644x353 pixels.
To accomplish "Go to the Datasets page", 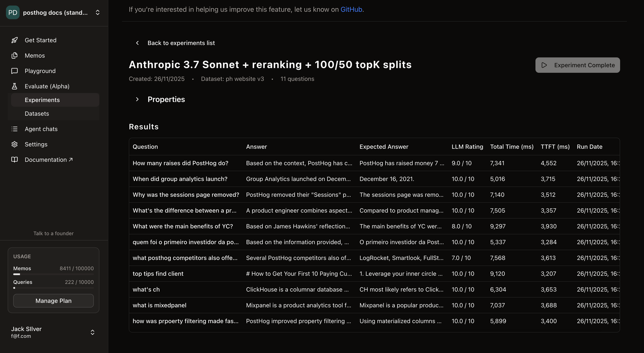I will click(37, 114).
